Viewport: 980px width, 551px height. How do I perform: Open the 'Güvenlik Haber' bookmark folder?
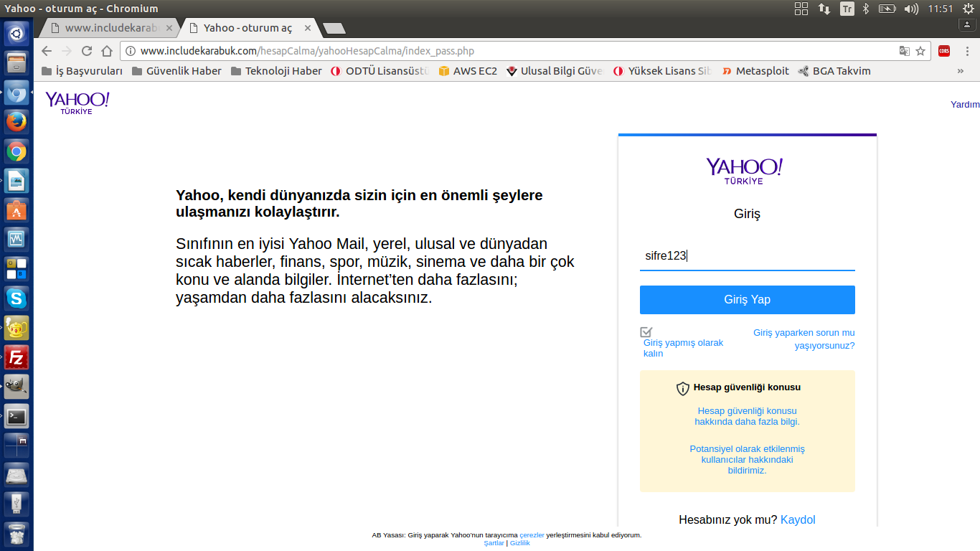point(177,71)
